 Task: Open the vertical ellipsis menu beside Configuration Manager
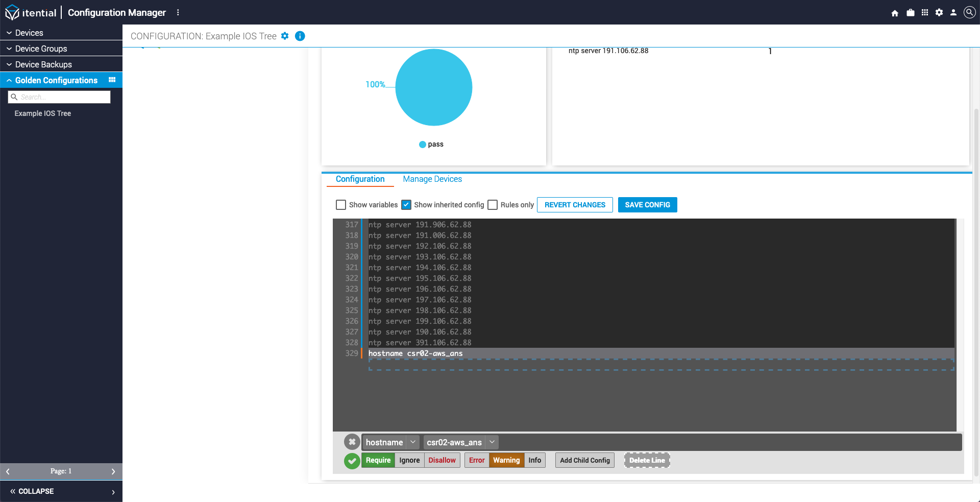[x=178, y=12]
